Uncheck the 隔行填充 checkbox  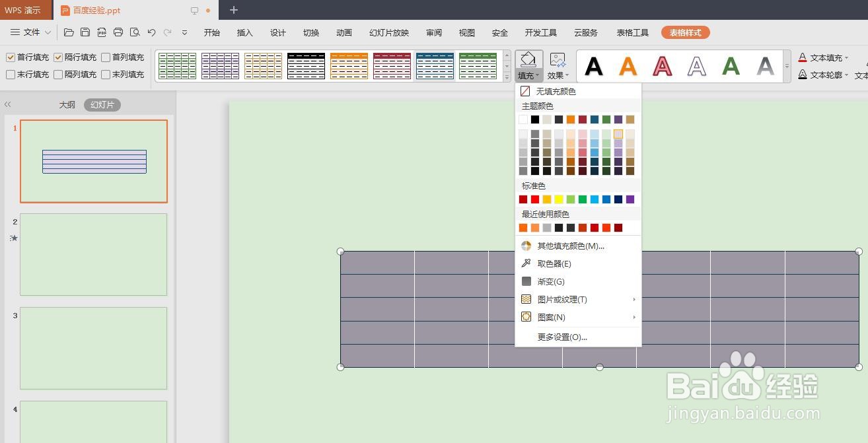pyautogui.click(x=58, y=57)
